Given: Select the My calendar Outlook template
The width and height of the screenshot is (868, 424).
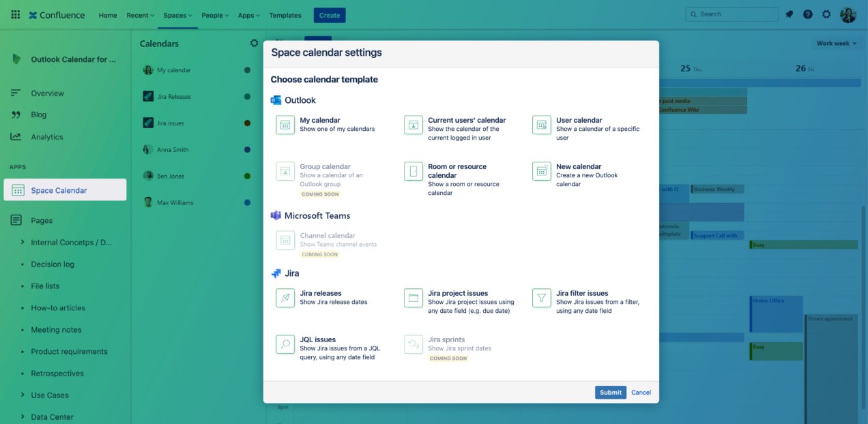Looking at the screenshot, I should 321,125.
